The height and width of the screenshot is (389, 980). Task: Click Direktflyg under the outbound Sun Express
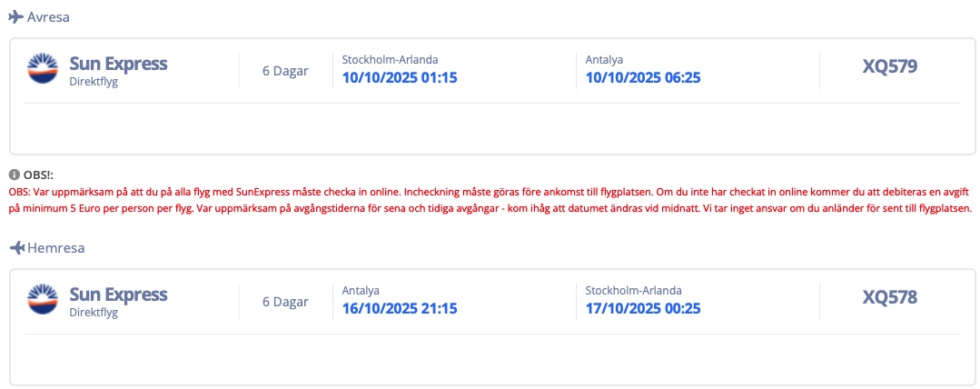coord(94,81)
